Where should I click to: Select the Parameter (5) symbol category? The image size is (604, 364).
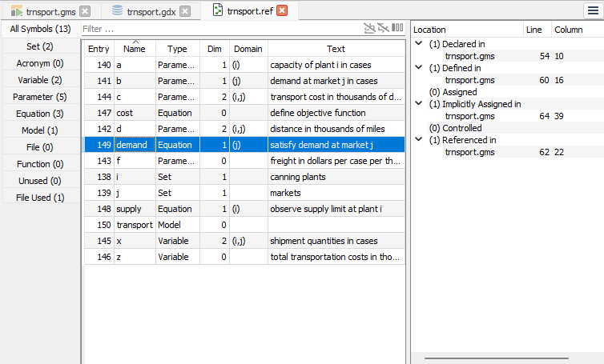[40, 97]
